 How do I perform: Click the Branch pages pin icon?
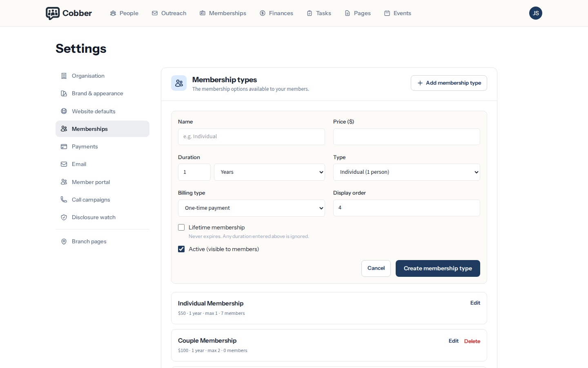click(64, 241)
